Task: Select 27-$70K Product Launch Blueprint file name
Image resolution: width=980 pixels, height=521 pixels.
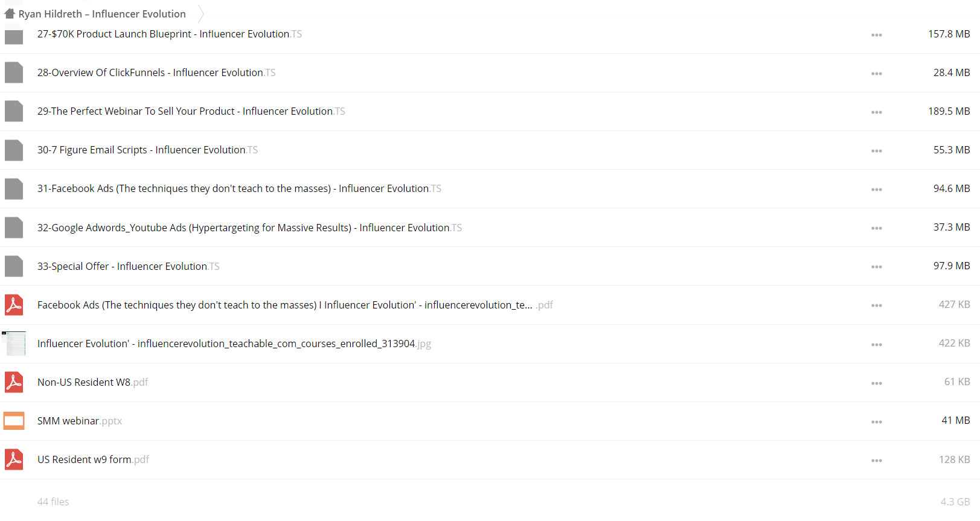Action: pyautogui.click(x=170, y=34)
